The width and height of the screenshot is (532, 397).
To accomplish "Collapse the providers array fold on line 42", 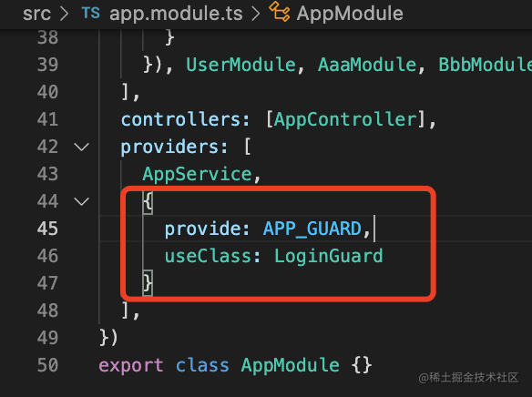I will pos(81,147).
